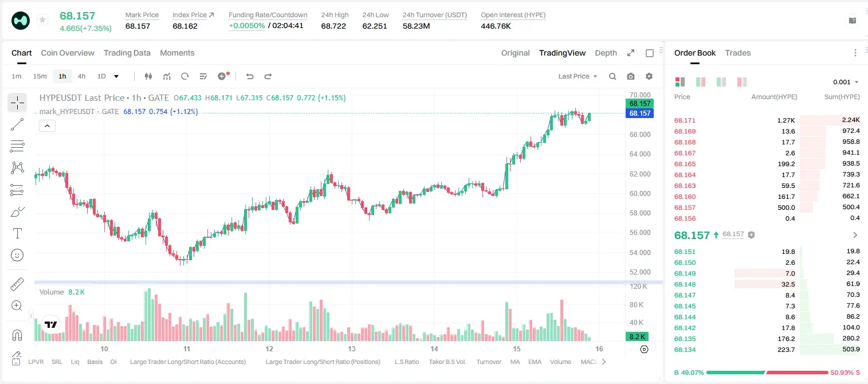868x384 pixels.
Task: Undo the last chart action
Action: [x=249, y=76]
